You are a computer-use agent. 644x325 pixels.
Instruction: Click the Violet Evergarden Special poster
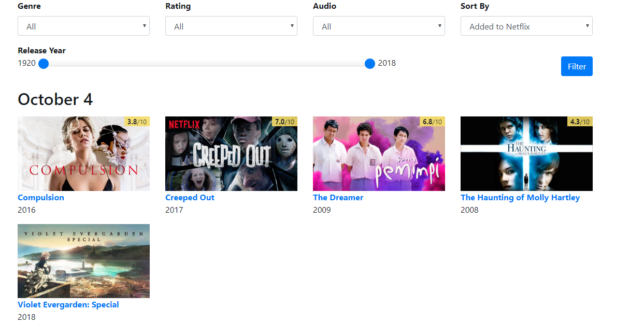click(x=83, y=261)
